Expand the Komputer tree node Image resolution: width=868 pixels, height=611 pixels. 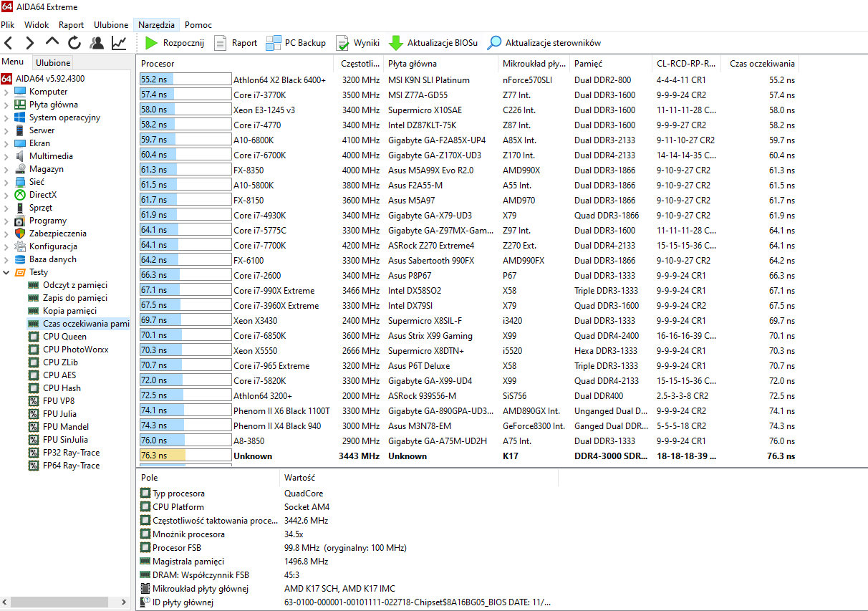point(6,92)
